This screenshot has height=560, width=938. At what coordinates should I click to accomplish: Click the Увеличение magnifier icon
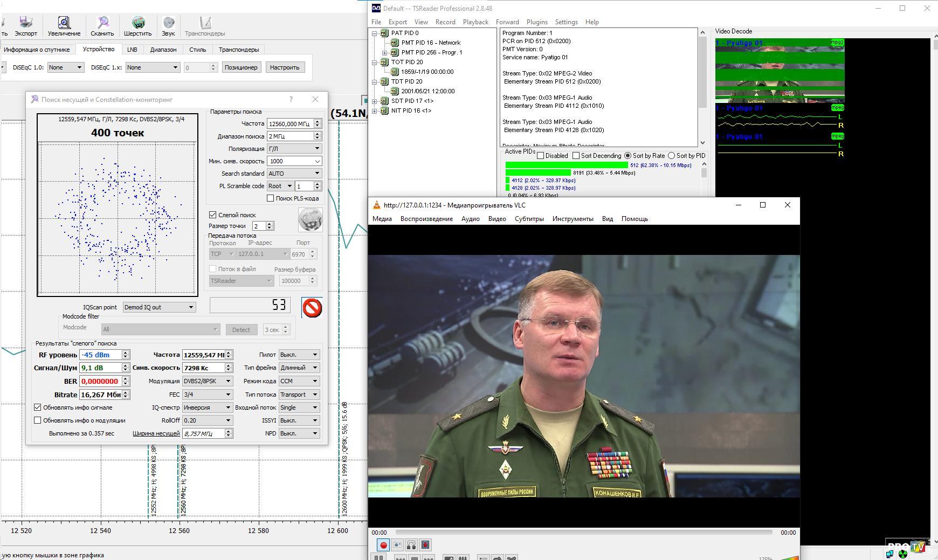(x=64, y=26)
